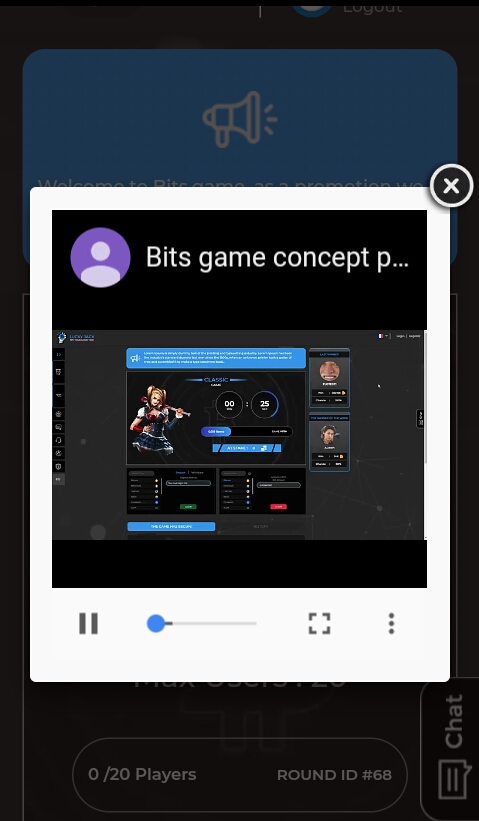The image size is (479, 821).
Task: Click the last winner avatar in video
Action: click(330, 371)
